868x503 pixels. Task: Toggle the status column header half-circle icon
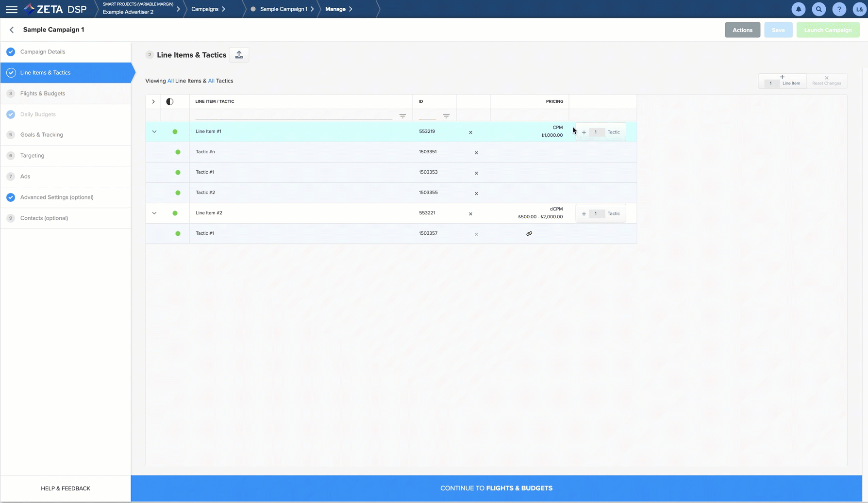[x=169, y=101]
